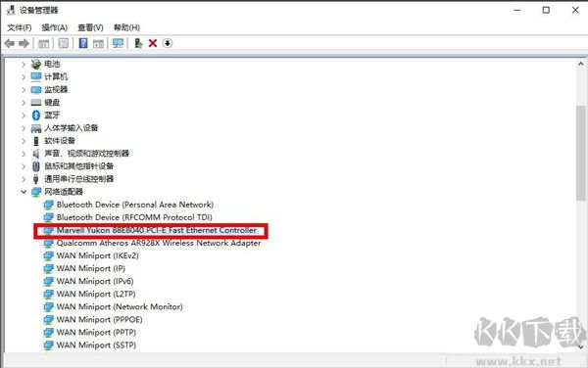Screen dimensions: 588x368
Task: Select Bluetooth Device (RFCOMM Protocol TDI)
Action: (x=134, y=217)
